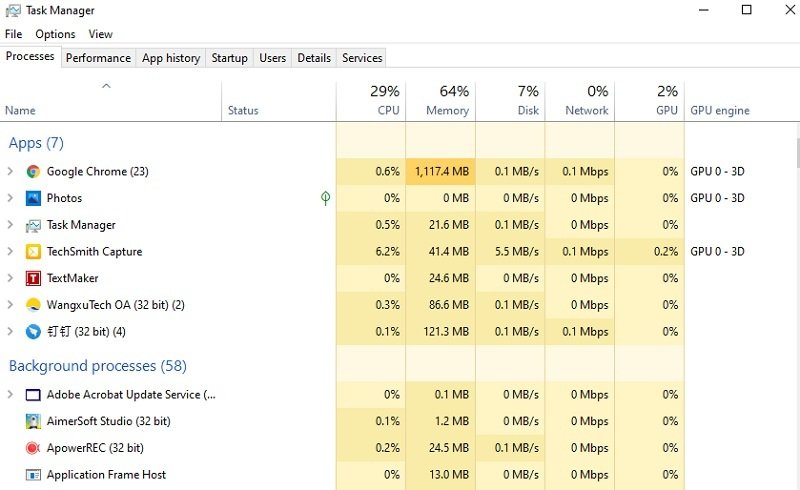The image size is (800, 490).
Task: Click the Task Manager title bar icon
Action: pos(13,11)
